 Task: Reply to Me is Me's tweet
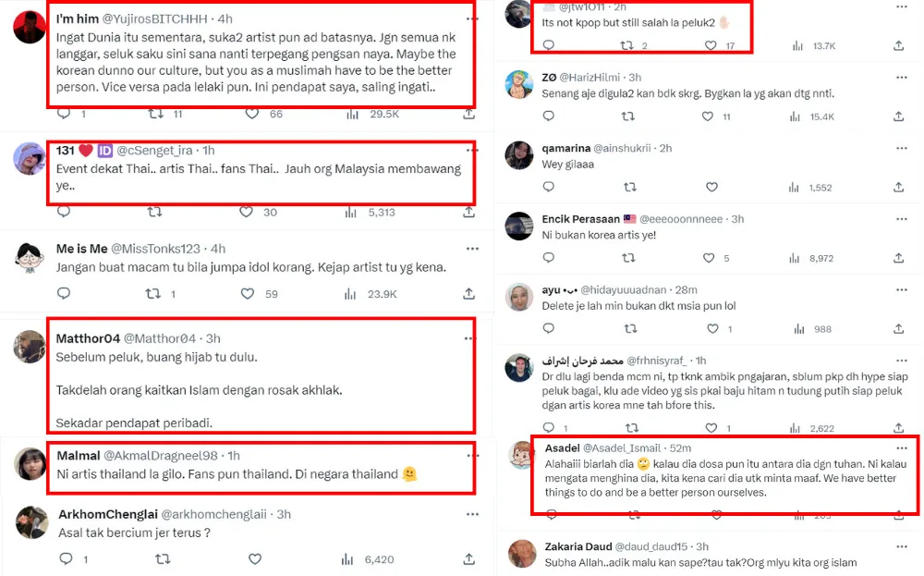(64, 294)
